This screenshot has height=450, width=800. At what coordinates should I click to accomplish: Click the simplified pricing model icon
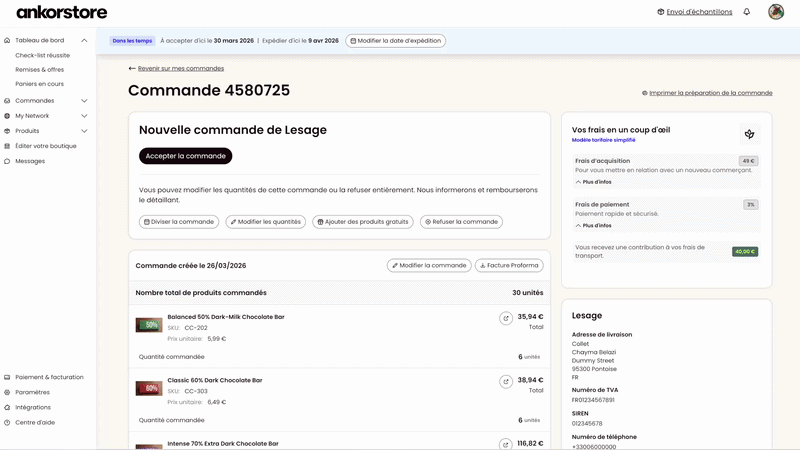(x=749, y=134)
